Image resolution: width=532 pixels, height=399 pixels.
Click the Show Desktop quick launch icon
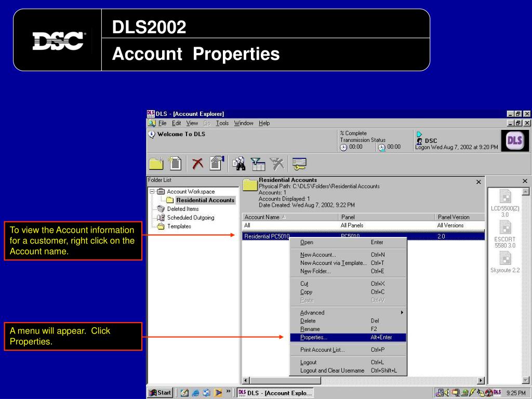pyautogui.click(x=184, y=393)
